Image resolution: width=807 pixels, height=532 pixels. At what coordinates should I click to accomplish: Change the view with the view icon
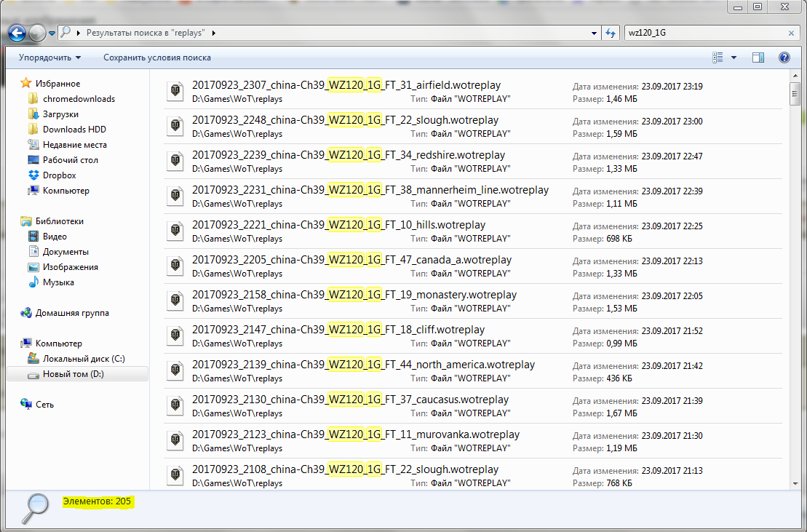(717, 57)
